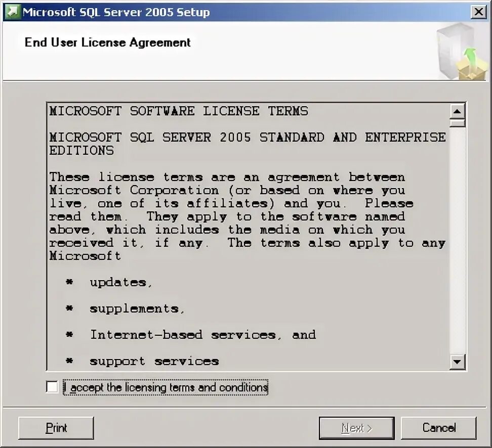Click the 'I accept the licensing terms' label
The image size is (492, 448).
tap(166, 387)
